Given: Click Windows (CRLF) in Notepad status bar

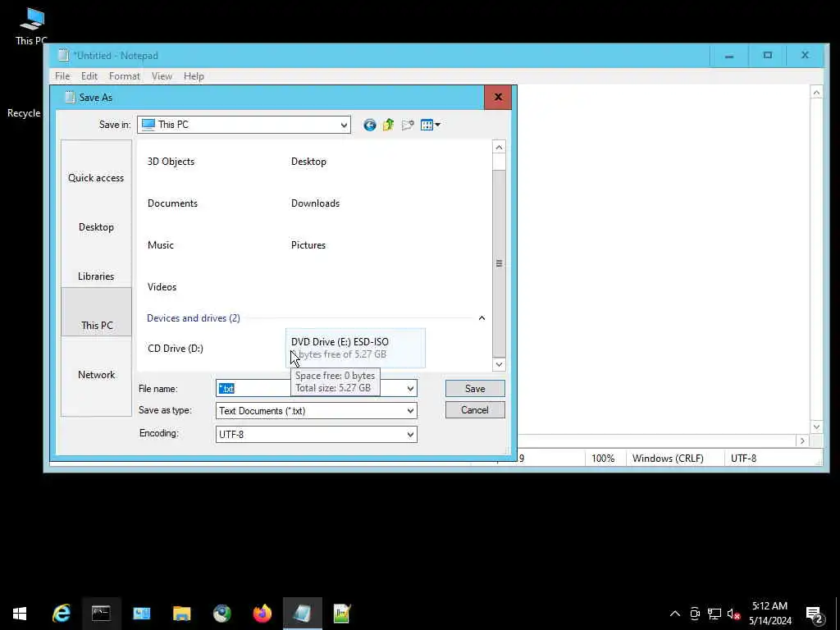Looking at the screenshot, I should coord(668,459).
